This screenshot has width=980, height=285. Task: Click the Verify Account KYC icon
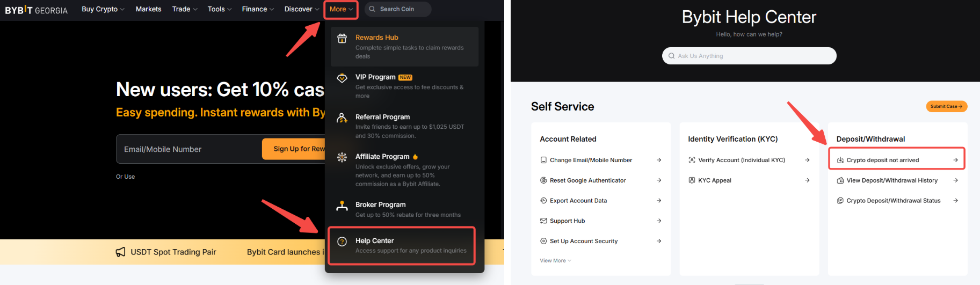coord(692,160)
